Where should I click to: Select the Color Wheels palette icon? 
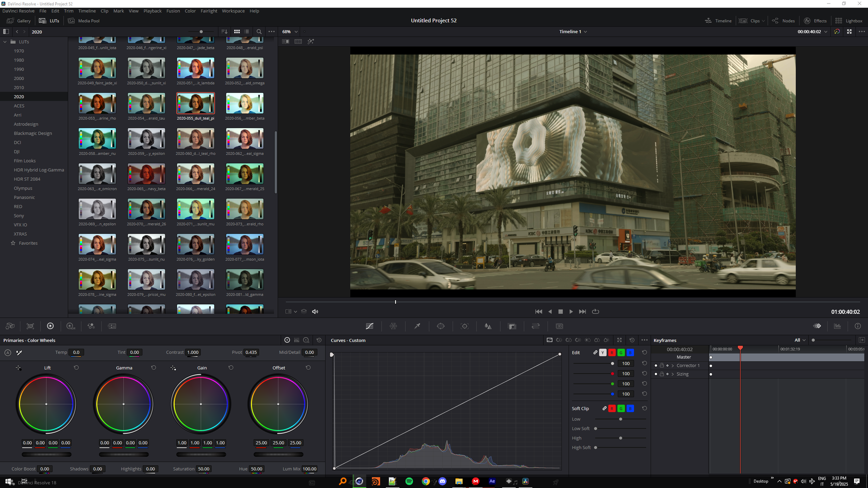[x=50, y=326]
